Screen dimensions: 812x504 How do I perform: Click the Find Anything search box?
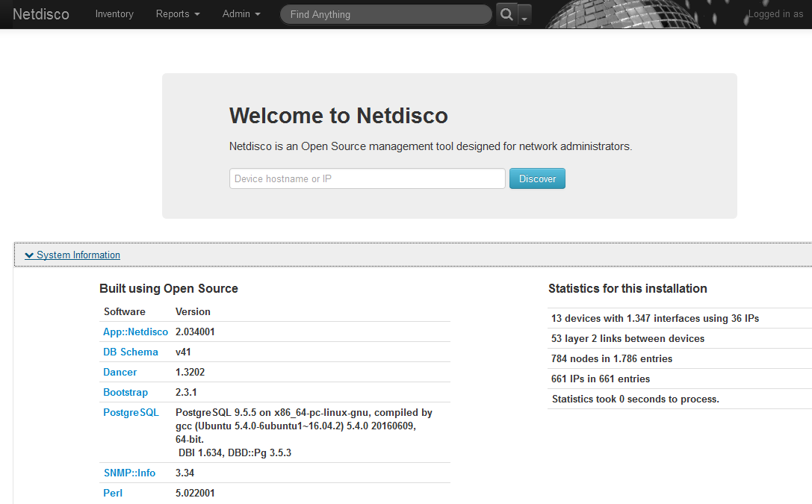pyautogui.click(x=385, y=14)
